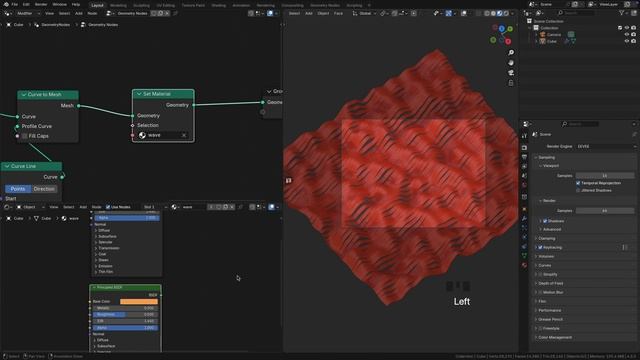Adjust the Metallic slider on lower Principled BSDF

[x=124, y=308]
